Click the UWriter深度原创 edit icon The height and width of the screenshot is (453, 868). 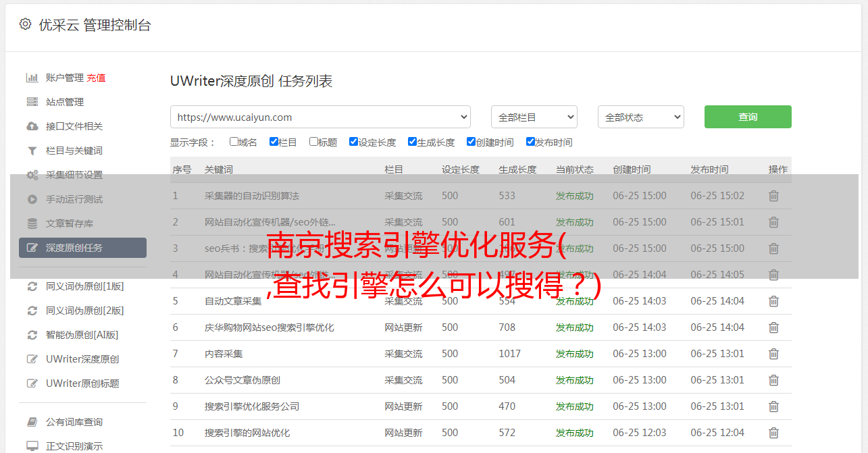[32, 359]
